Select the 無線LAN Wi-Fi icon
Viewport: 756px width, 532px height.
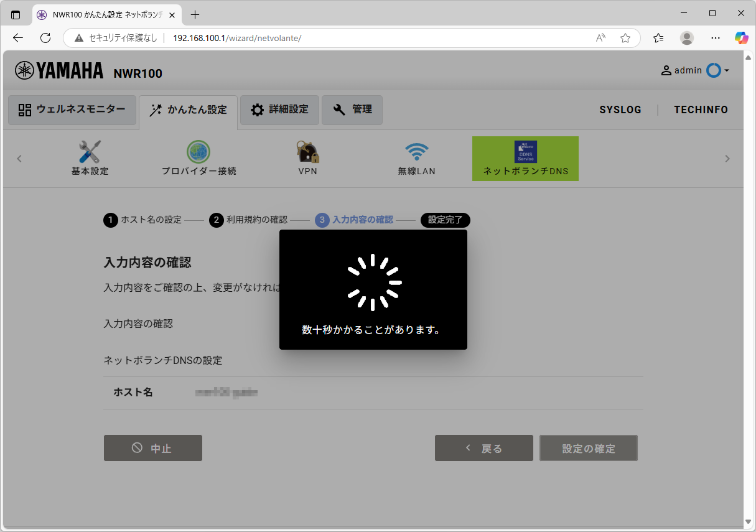point(416,152)
